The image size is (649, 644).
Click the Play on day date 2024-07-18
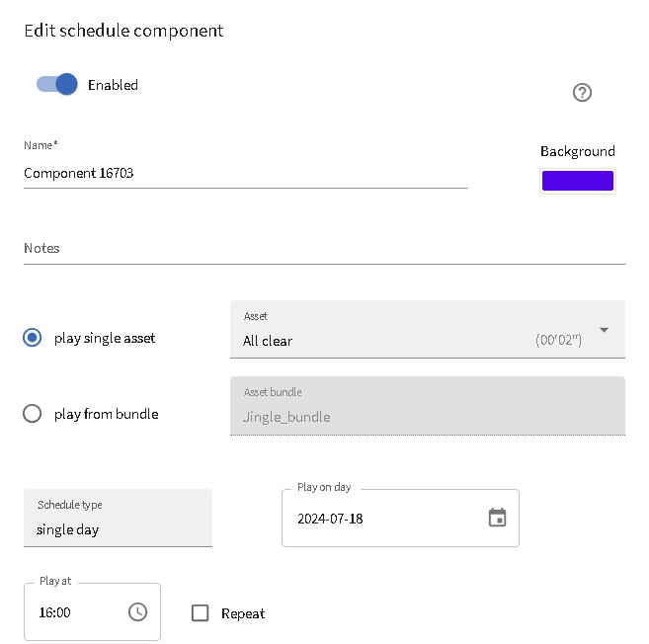click(x=330, y=519)
